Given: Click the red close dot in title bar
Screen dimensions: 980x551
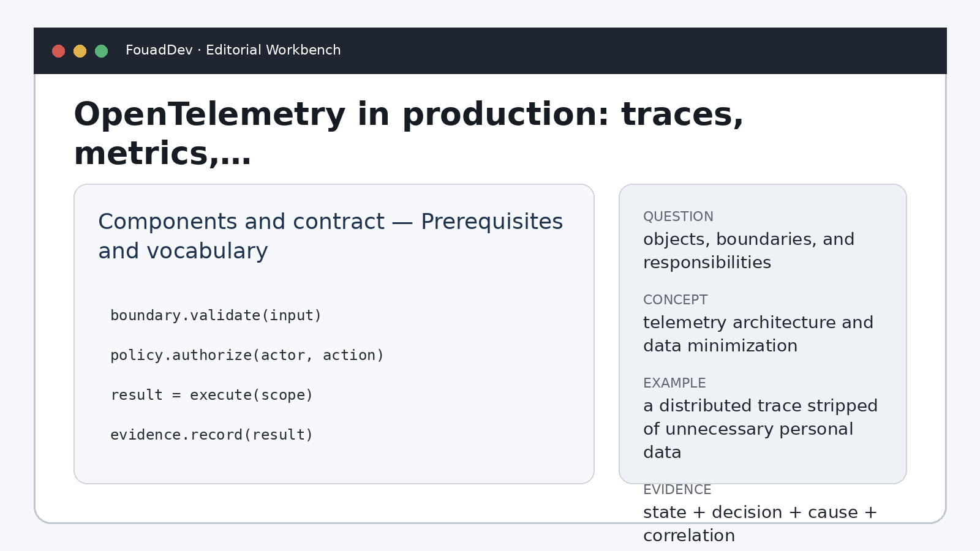Looking at the screenshot, I should click(x=59, y=51).
